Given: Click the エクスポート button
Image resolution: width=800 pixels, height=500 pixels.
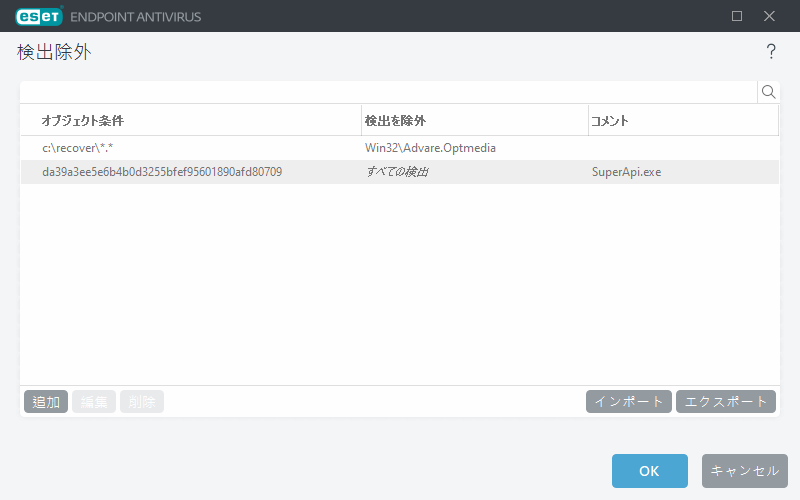Looking at the screenshot, I should click(726, 402).
